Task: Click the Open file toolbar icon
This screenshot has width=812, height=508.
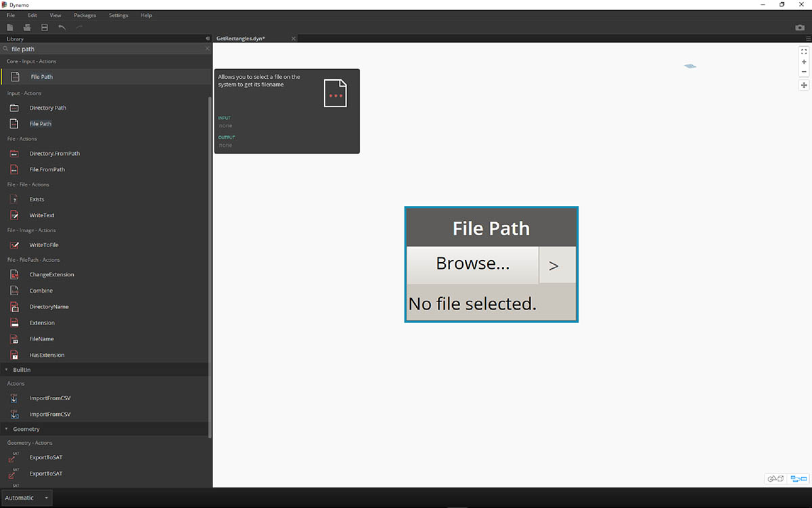Action: point(27,28)
